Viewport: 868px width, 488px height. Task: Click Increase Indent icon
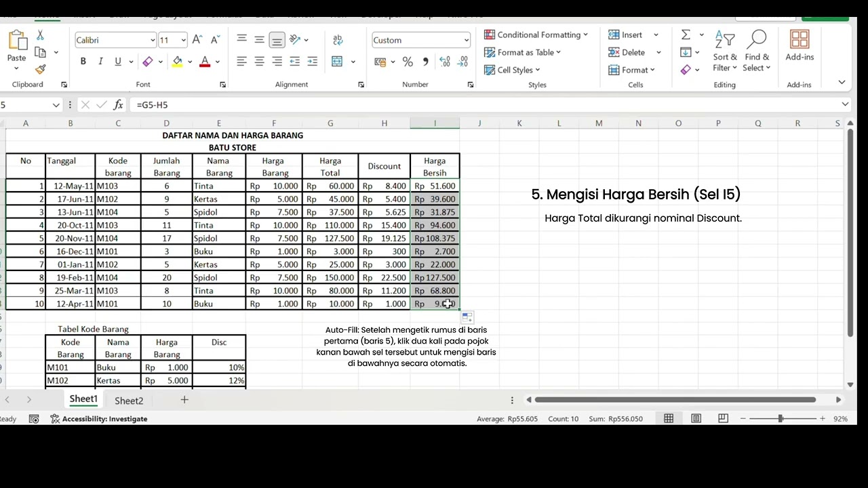(312, 62)
